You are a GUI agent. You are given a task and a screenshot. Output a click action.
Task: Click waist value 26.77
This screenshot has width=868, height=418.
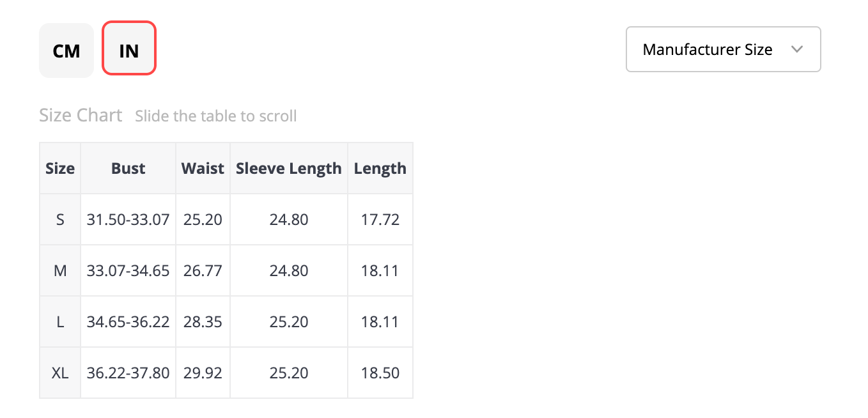[203, 271]
